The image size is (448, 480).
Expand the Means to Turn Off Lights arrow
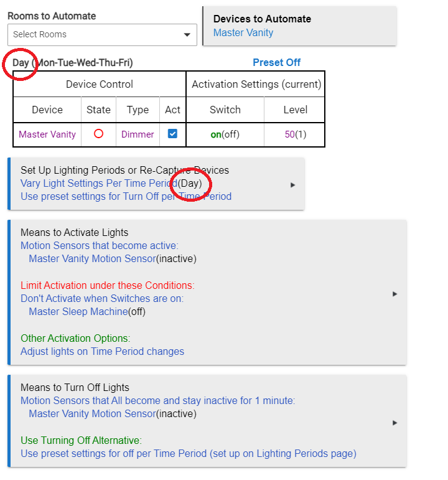(x=394, y=423)
